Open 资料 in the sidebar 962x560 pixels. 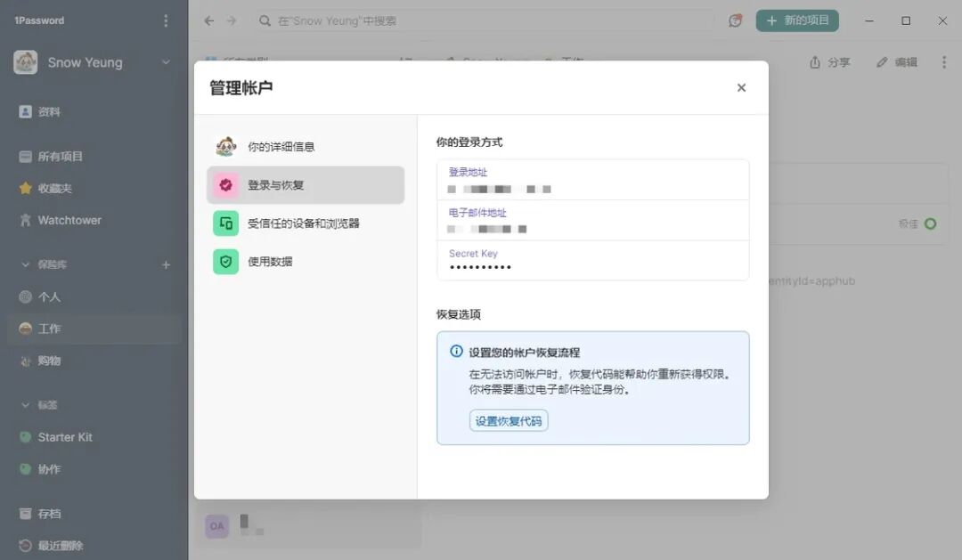[94, 111]
